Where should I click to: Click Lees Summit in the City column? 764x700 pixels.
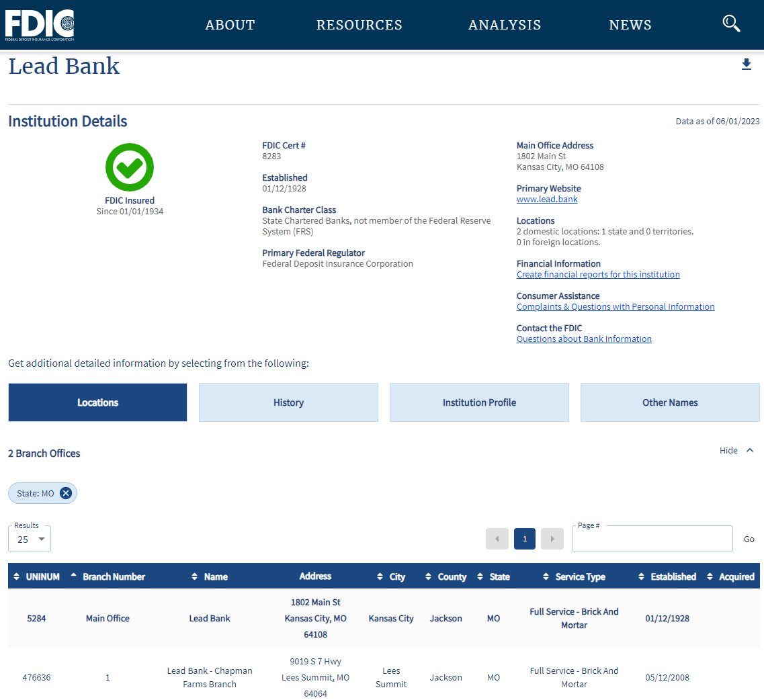click(391, 677)
